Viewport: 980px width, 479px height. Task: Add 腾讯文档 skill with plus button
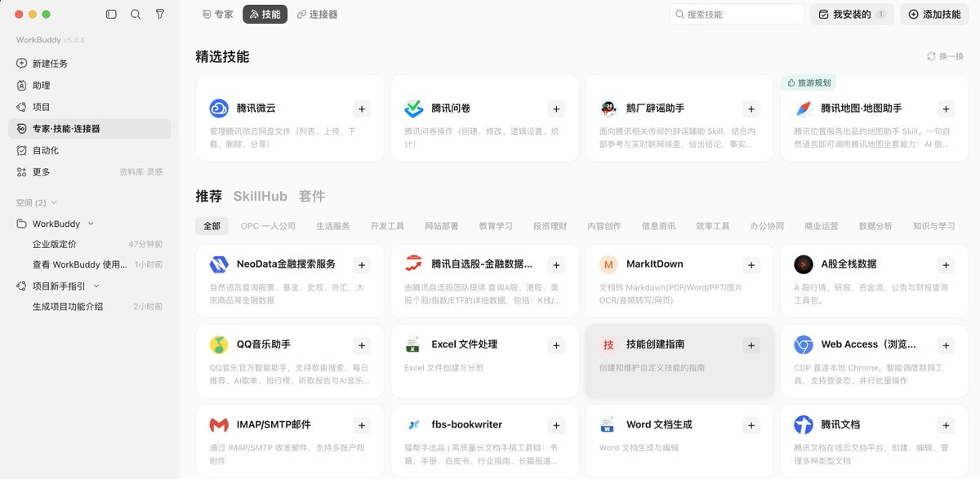coord(946,425)
